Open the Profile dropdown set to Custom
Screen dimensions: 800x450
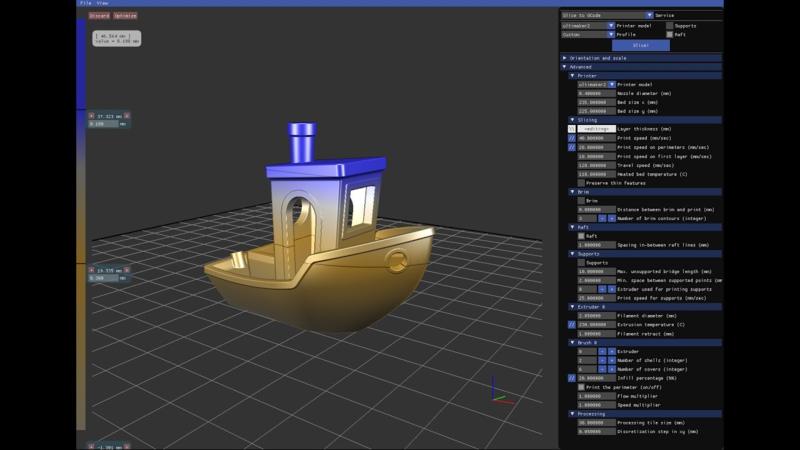pos(587,34)
